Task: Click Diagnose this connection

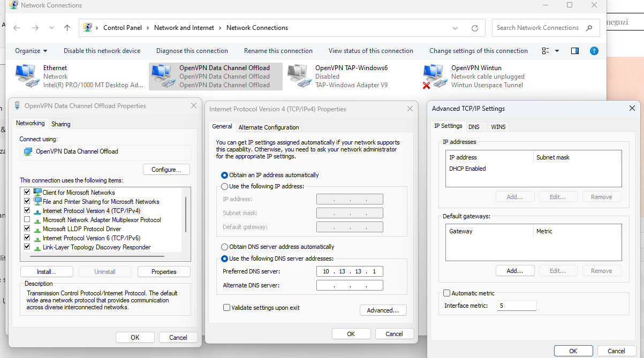Action: coord(192,51)
